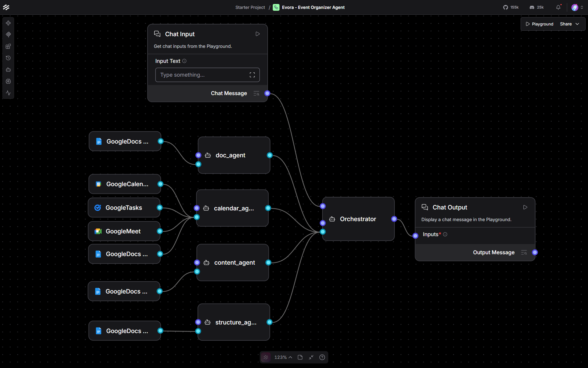Open Discord 25k members link
This screenshot has height=368, width=588.
[537, 7]
